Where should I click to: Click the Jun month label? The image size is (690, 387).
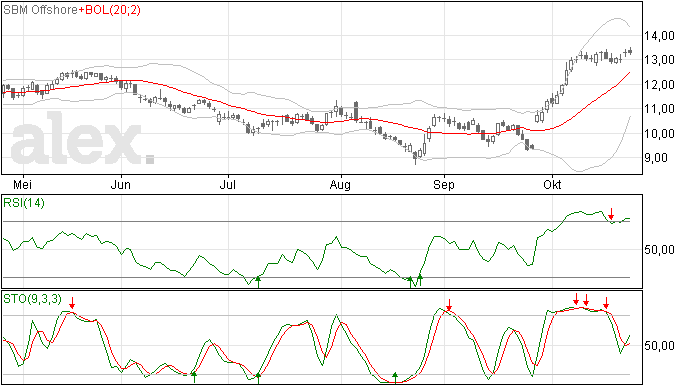(121, 185)
